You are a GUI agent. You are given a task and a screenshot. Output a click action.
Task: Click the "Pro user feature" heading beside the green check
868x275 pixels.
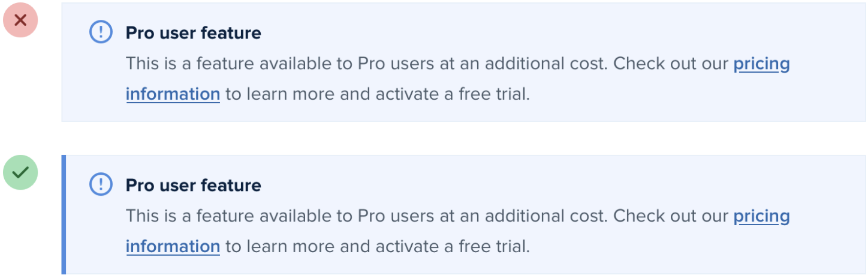(193, 185)
